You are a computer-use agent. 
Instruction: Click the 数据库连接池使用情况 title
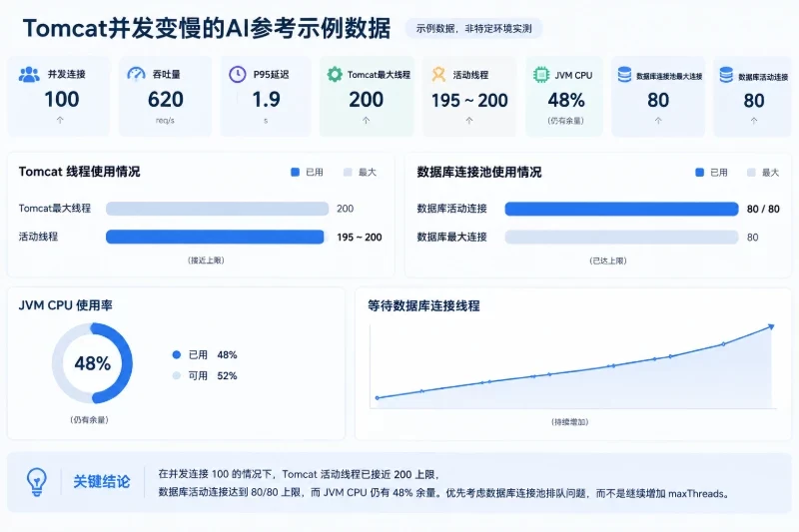[479, 172]
